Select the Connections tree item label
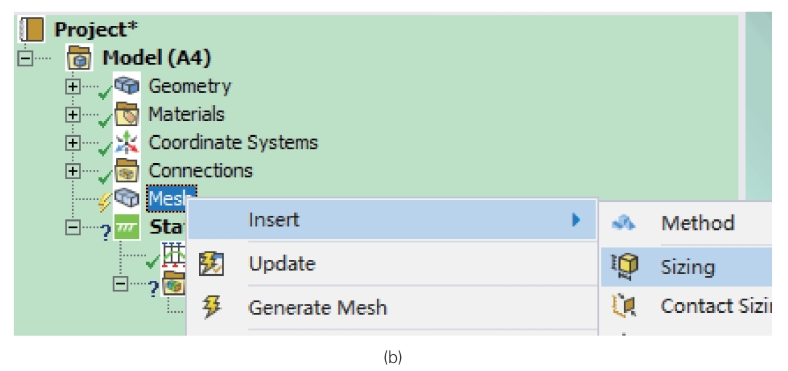The height and width of the screenshot is (371, 788). (201, 171)
